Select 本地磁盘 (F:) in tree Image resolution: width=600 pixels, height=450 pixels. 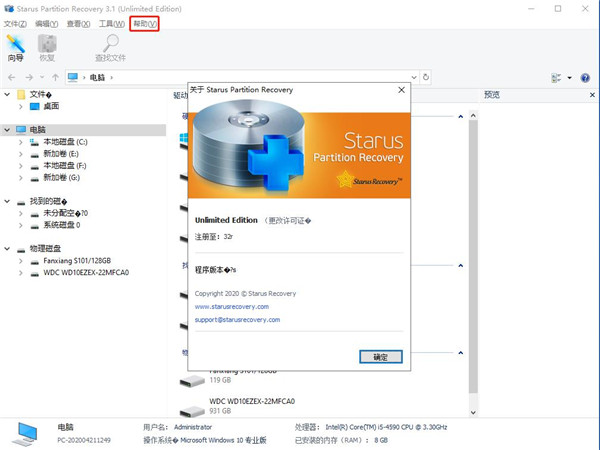tap(65, 166)
